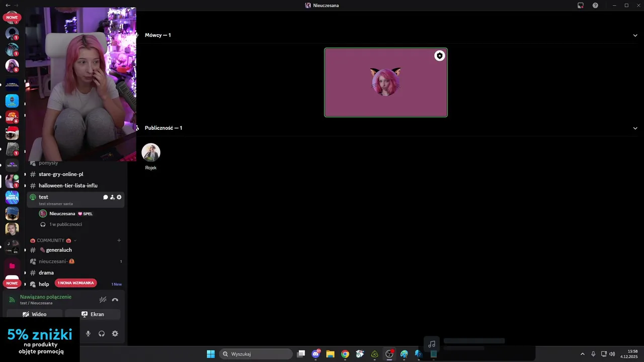Open the Diablo server icon
644x362 pixels.
(12, 117)
